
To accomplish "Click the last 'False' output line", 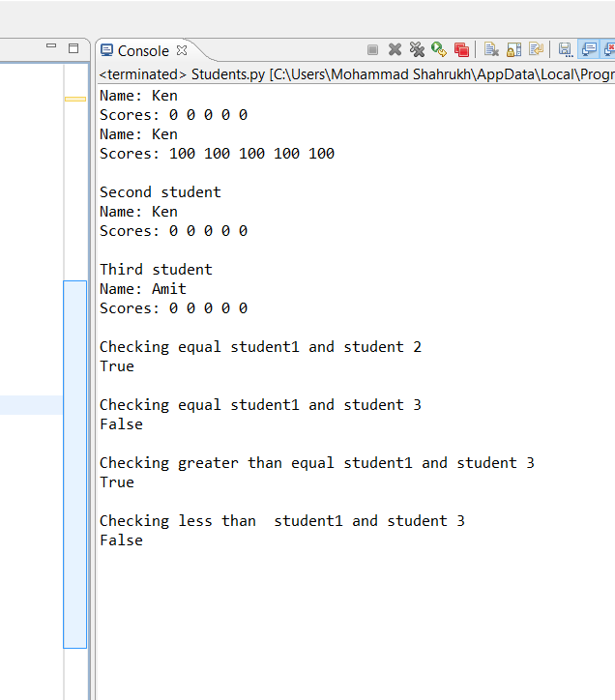I will [121, 540].
